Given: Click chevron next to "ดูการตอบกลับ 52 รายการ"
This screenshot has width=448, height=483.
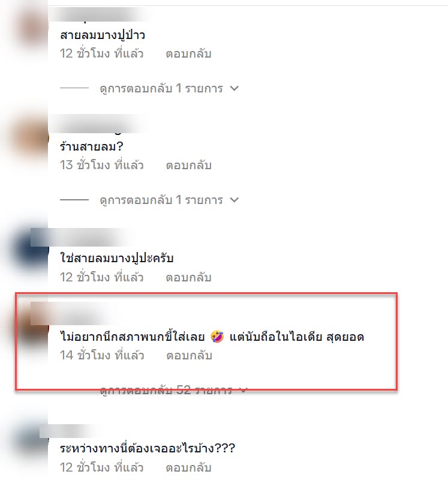Looking at the screenshot, I should [x=243, y=391].
